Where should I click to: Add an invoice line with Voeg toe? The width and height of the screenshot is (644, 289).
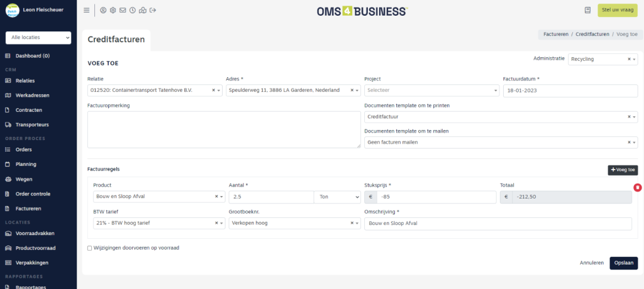click(x=623, y=170)
